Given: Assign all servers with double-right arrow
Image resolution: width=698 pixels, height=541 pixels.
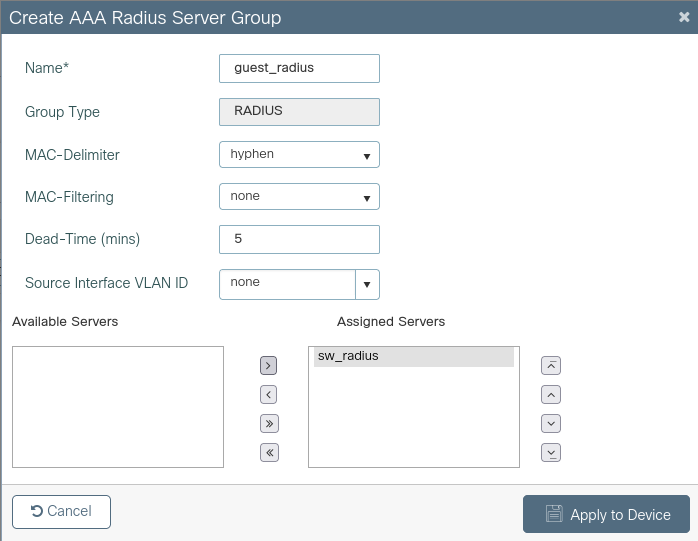Looking at the screenshot, I should pos(268,423).
